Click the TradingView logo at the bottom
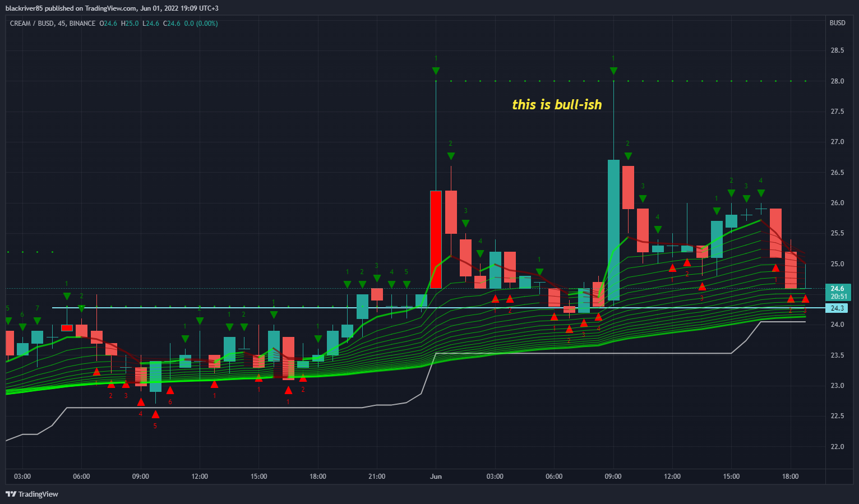 [31, 494]
